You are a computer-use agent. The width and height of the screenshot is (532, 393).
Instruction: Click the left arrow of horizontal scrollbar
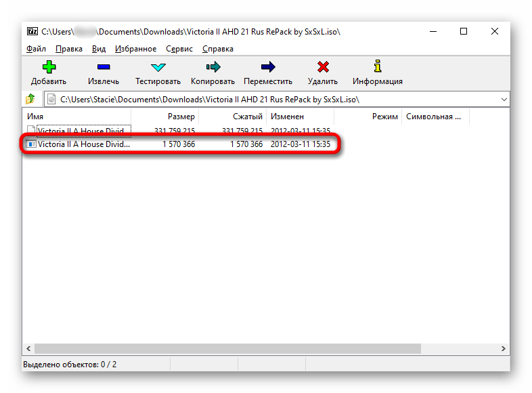pyautogui.click(x=28, y=348)
